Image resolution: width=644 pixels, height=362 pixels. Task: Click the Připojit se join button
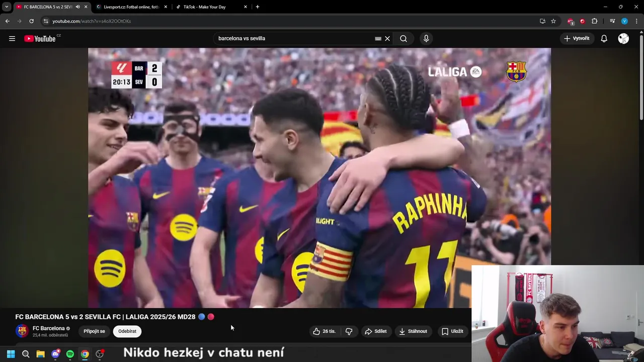pos(94,331)
